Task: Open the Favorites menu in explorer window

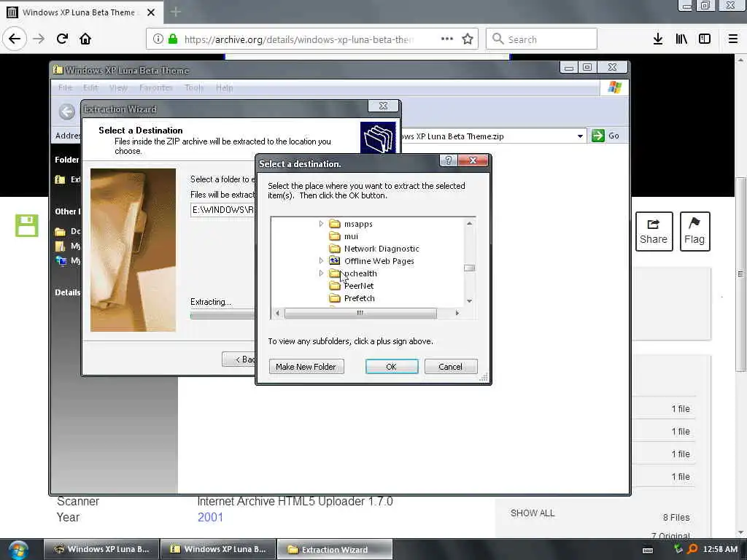Action: (x=156, y=87)
